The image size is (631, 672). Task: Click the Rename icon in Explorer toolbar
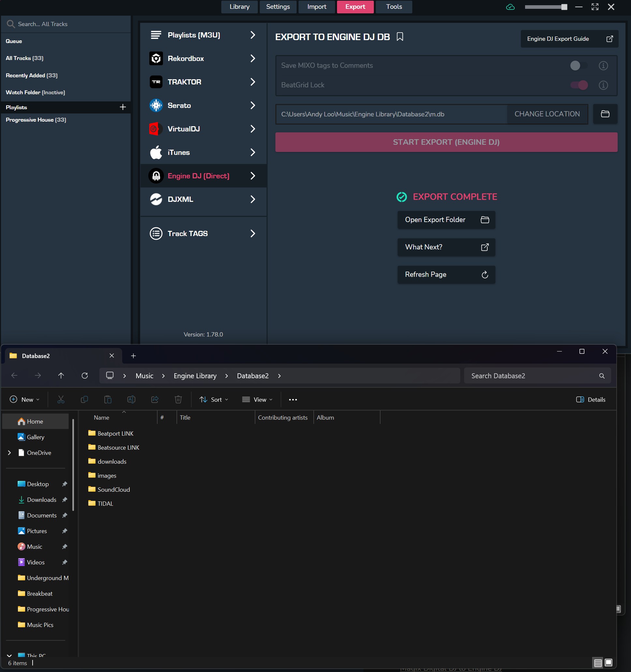point(131,399)
